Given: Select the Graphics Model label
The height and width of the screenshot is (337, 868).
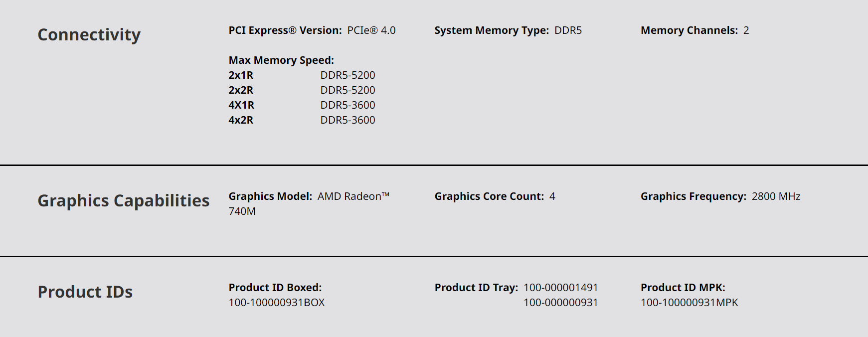Looking at the screenshot, I should (x=270, y=196).
